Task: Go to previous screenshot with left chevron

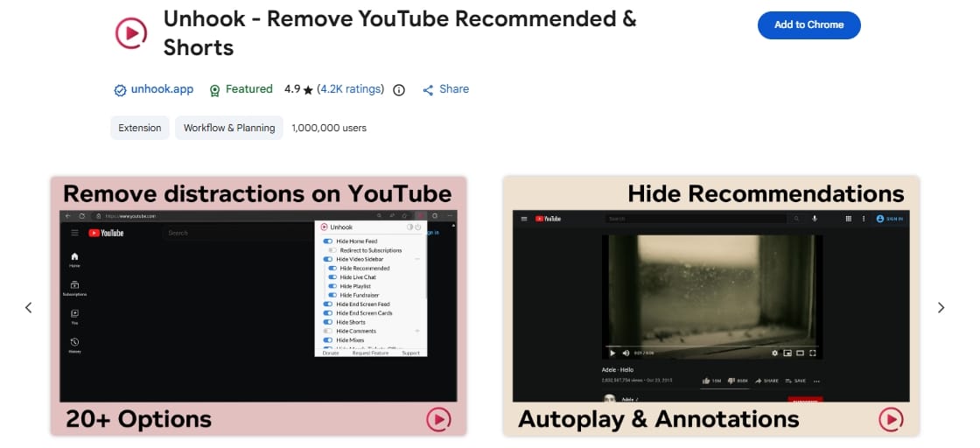Action: [28, 307]
